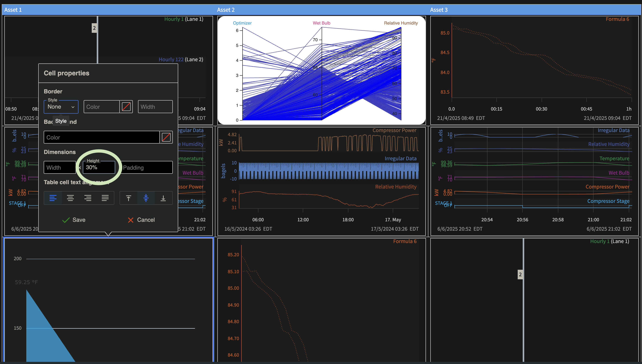This screenshot has height=364, width=642.
Task: Align cell text to the left
Action: pos(53,198)
